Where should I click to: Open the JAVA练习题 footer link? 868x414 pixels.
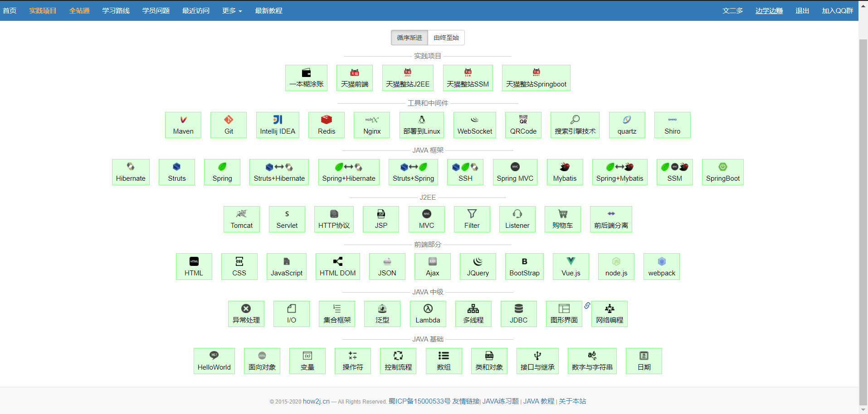point(501,401)
